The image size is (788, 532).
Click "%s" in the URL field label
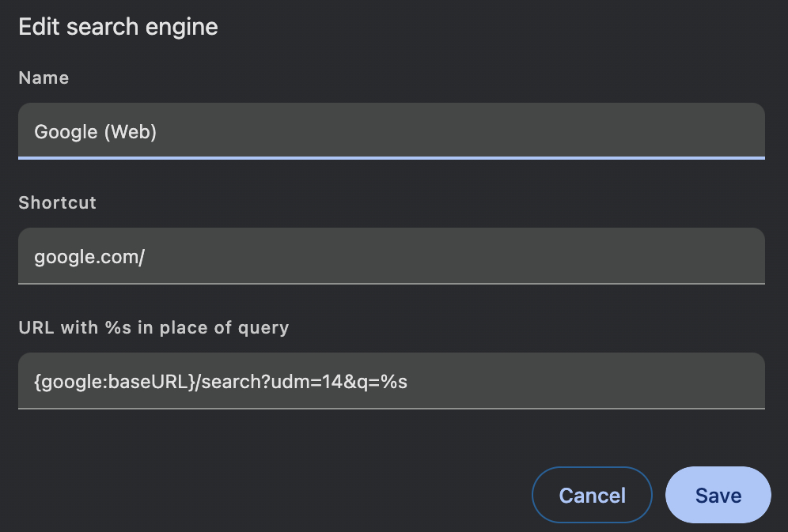[x=117, y=327]
